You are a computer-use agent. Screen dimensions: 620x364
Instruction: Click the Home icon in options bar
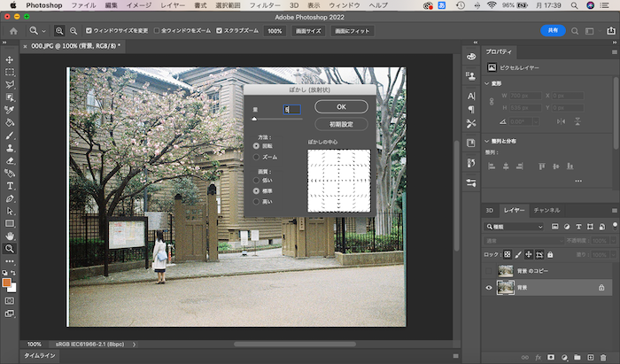pos(13,31)
